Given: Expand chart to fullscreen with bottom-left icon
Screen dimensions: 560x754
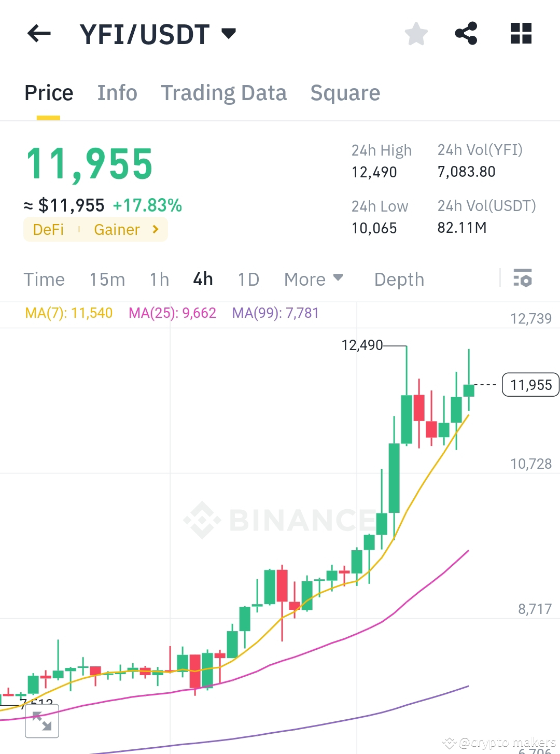Looking at the screenshot, I should point(42,720).
